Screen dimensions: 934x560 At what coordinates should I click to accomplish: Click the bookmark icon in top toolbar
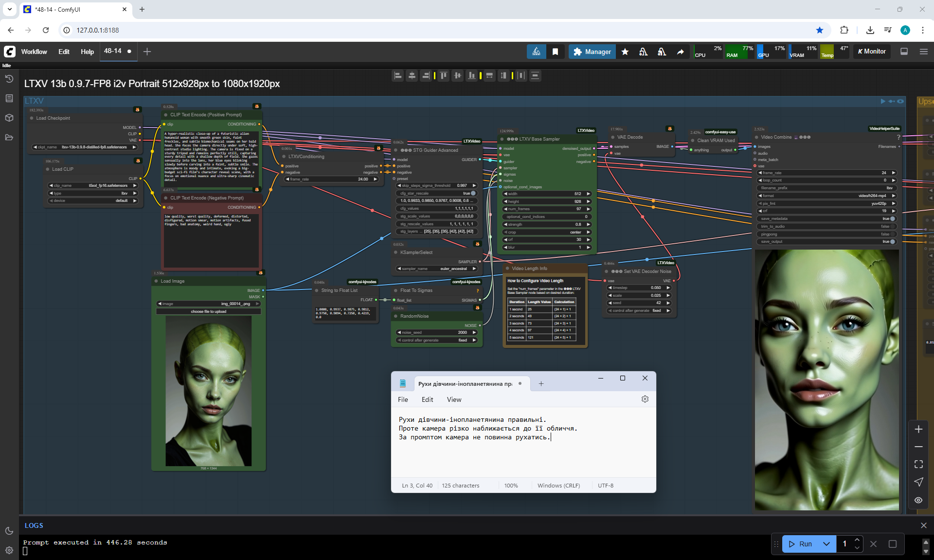pos(555,52)
